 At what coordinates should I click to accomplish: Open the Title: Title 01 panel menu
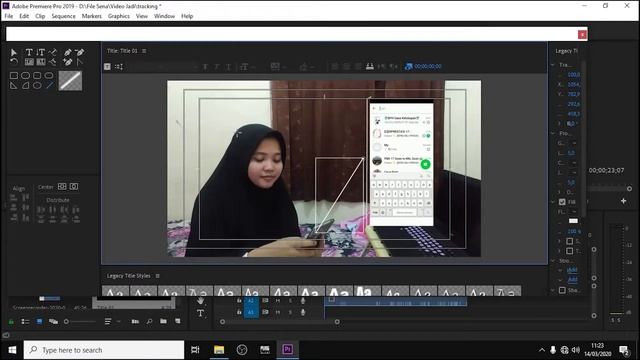click(144, 51)
